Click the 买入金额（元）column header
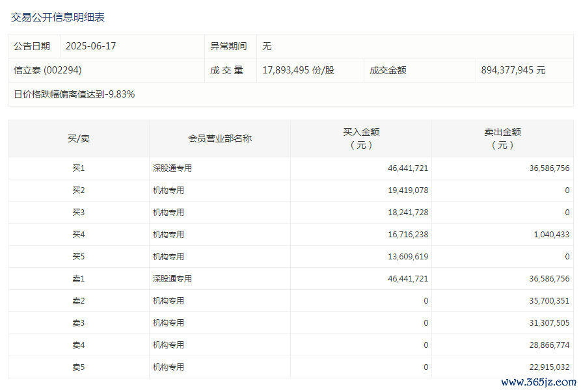 tap(361, 138)
